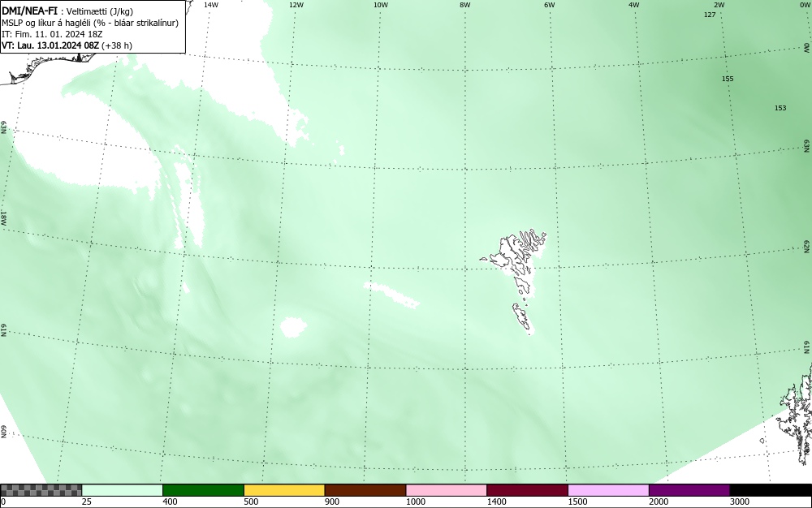Select the yellow 500–900 legend swatch
Viewport: 812px width, 508px height.
tap(284, 490)
